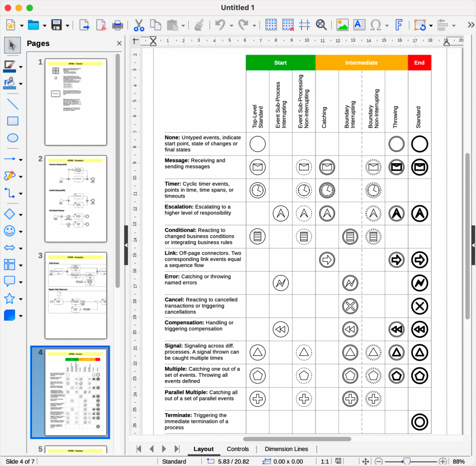Open page 2 thumbnail
The image size is (476, 466).
pyautogui.click(x=76, y=199)
